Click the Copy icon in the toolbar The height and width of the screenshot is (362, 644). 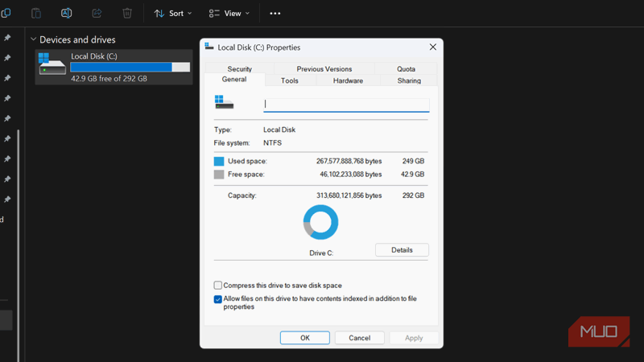tap(6, 13)
